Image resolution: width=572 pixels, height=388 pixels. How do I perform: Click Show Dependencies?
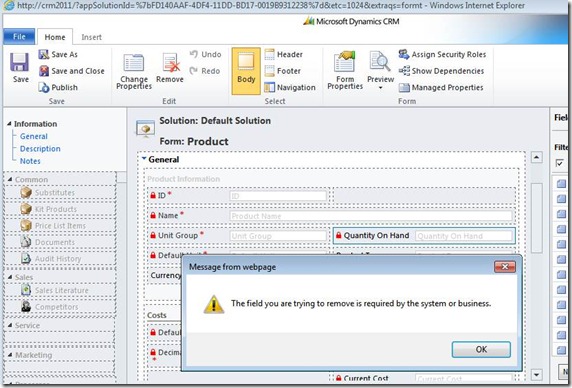pos(441,71)
